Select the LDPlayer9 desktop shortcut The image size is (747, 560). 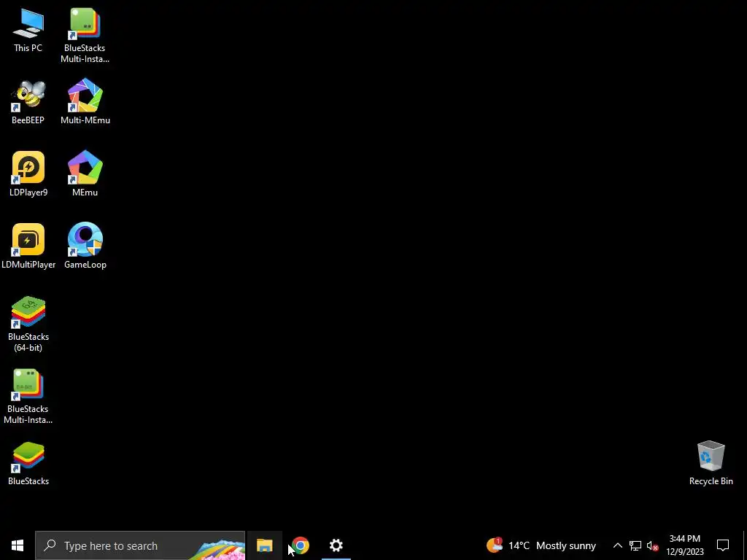click(28, 174)
